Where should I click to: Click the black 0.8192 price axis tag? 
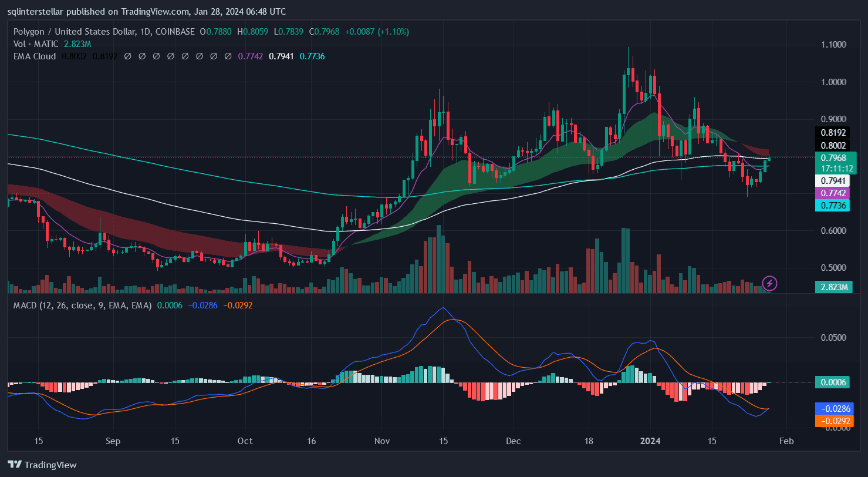(x=832, y=133)
